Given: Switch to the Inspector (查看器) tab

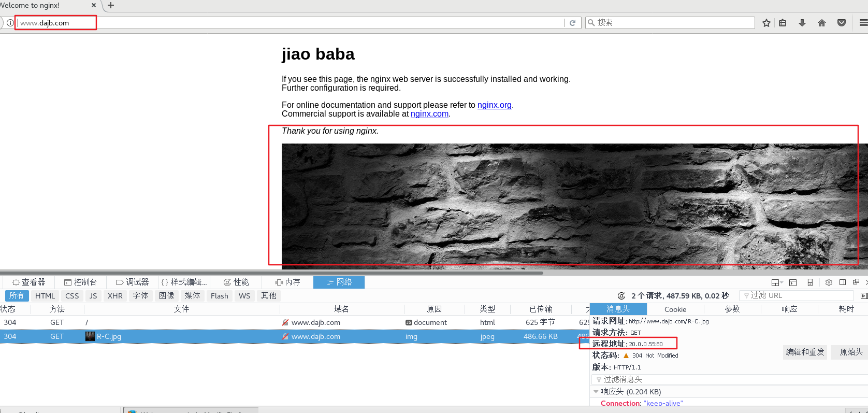Looking at the screenshot, I should point(29,282).
